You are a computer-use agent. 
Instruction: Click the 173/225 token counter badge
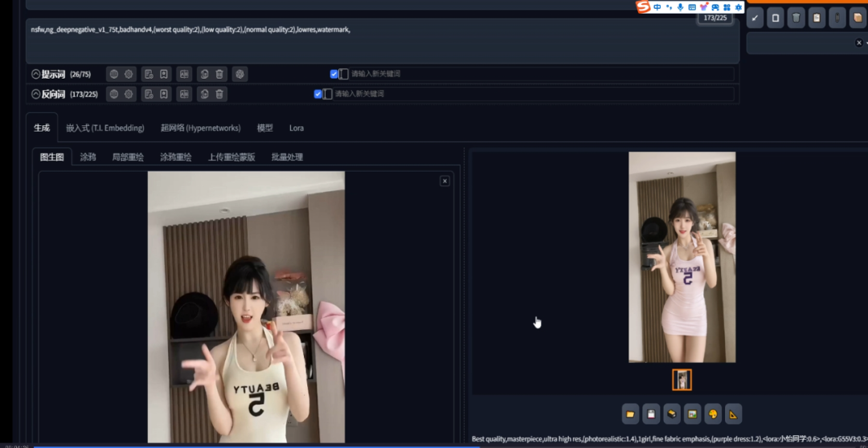point(715,18)
